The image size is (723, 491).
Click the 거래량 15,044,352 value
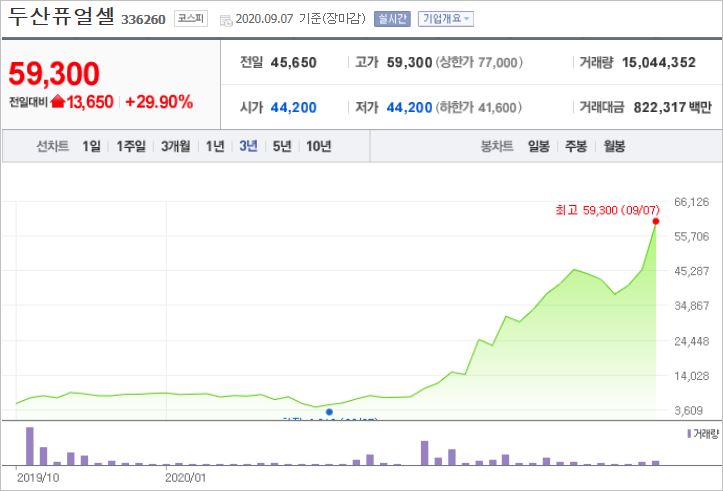(x=658, y=62)
